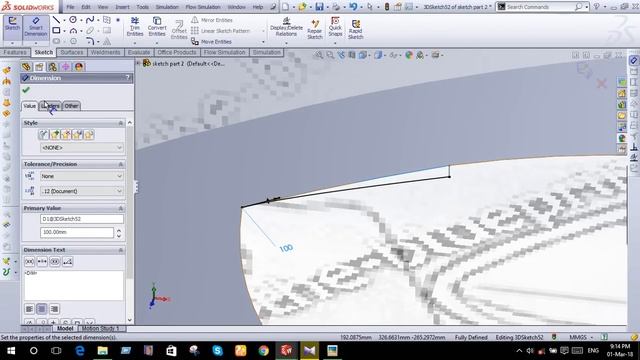Click Linear Sketch Pattern tool
Viewport: 640px width, 360px height.
coord(221,31)
